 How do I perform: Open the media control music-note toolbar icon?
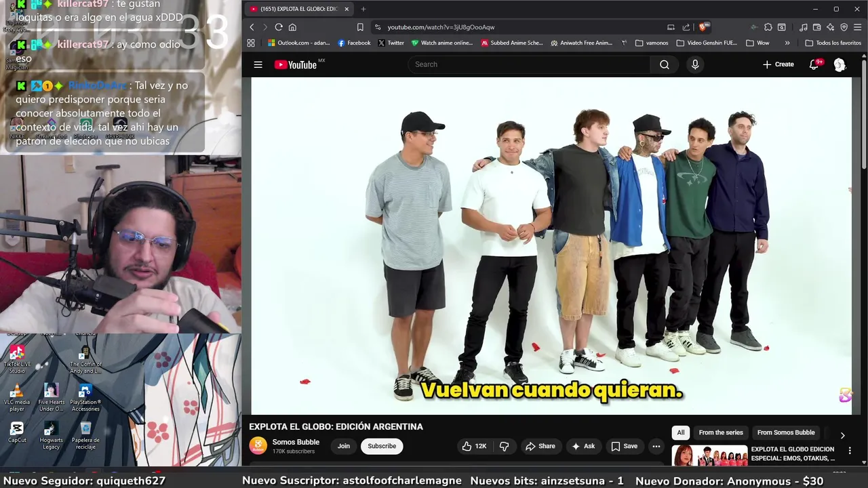tap(804, 27)
